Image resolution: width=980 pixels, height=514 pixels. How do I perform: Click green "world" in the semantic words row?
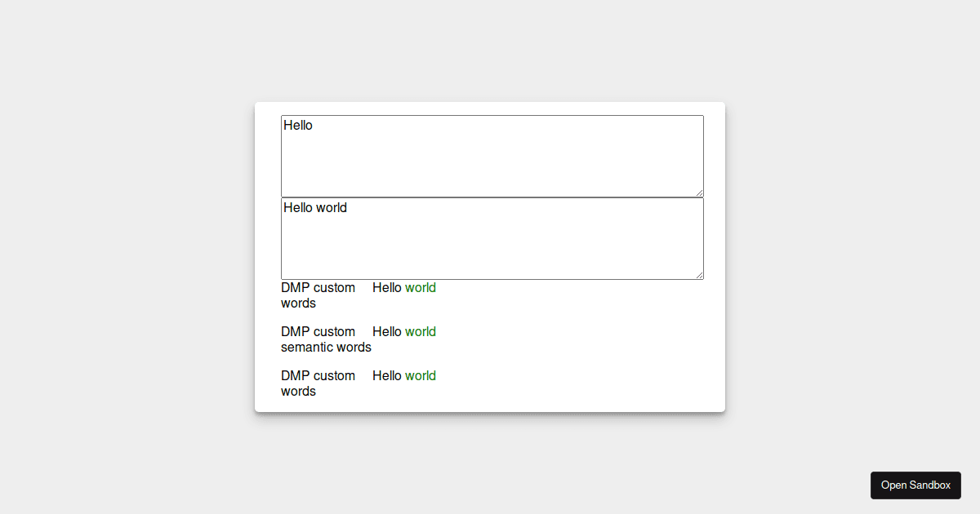point(421,332)
